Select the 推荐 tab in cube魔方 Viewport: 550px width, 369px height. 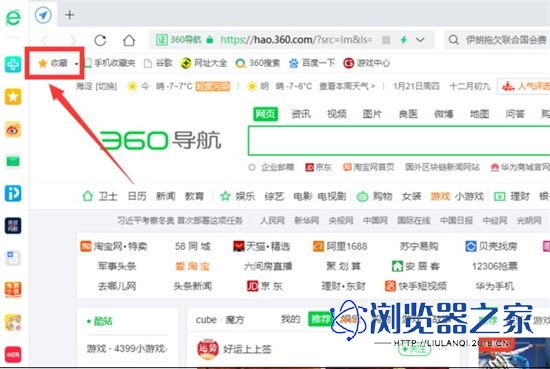[320, 319]
